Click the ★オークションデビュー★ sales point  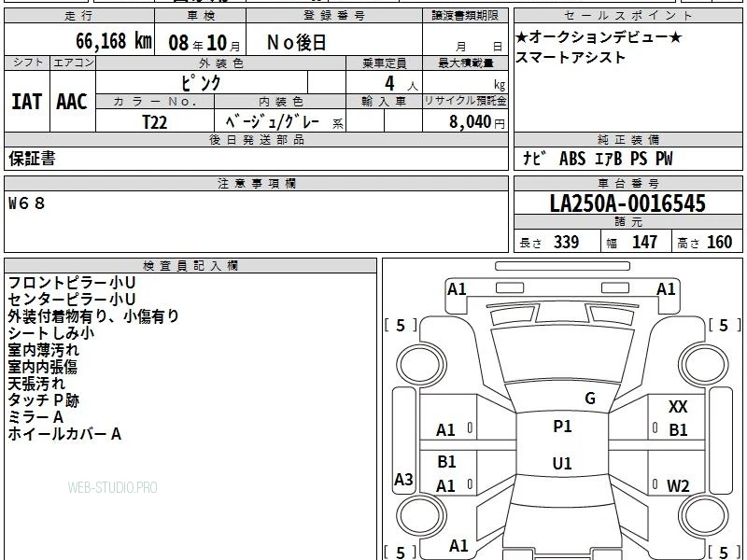[599, 37]
